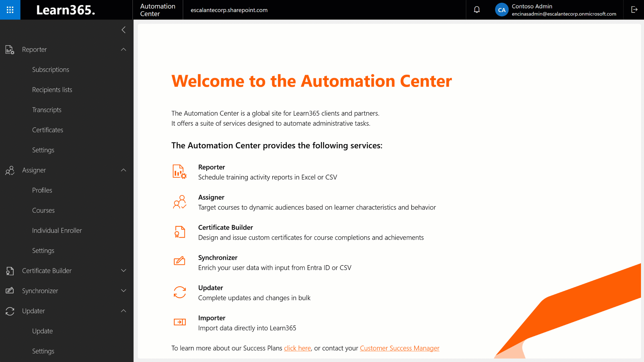
Task: Open Subscriptions under Reporter
Action: click(x=51, y=70)
